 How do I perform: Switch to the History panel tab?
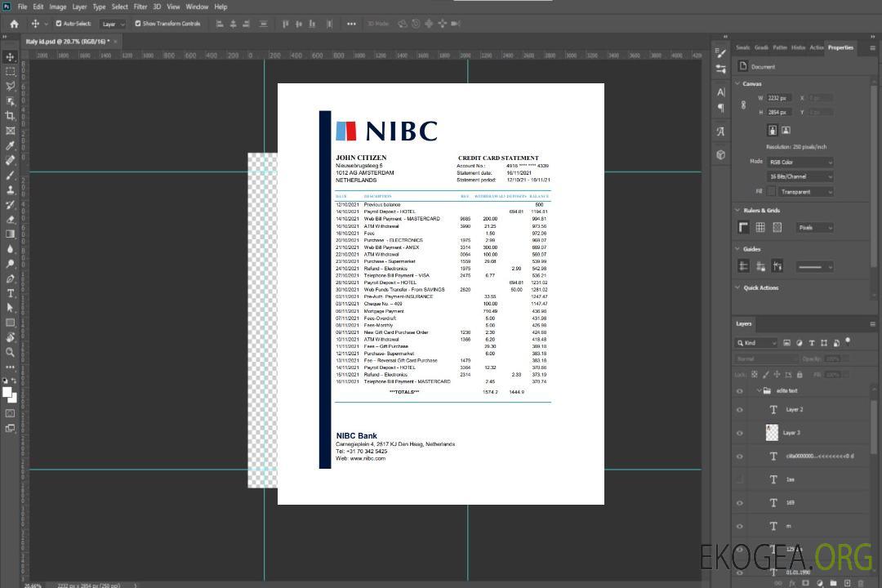[798, 47]
